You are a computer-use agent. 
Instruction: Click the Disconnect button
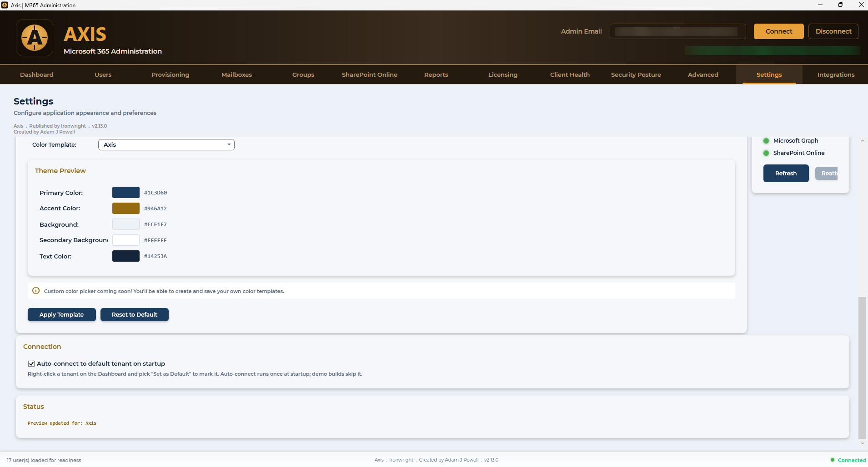(833, 31)
